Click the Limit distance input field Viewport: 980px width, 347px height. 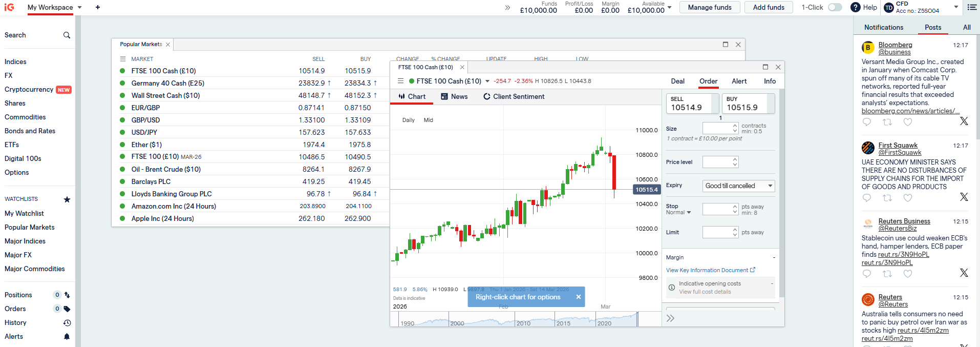click(x=717, y=232)
